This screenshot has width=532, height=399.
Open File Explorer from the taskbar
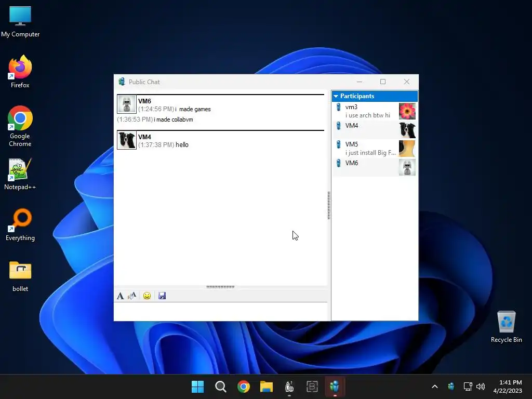(267, 387)
